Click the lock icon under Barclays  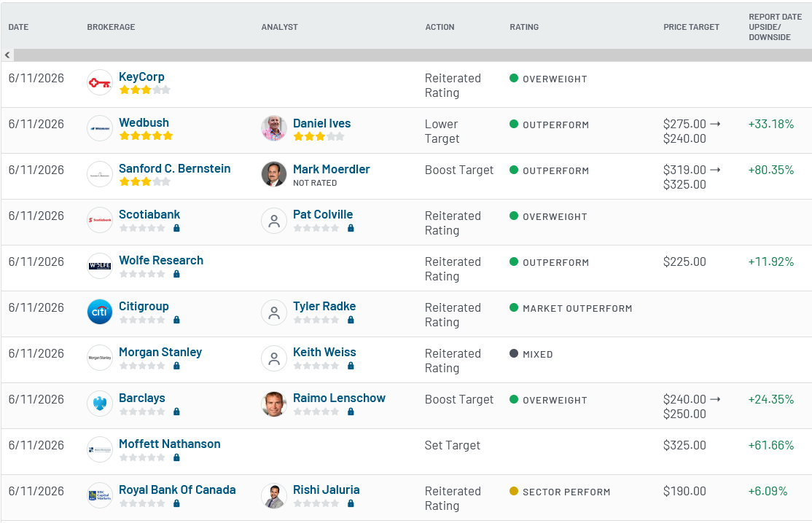tap(176, 412)
